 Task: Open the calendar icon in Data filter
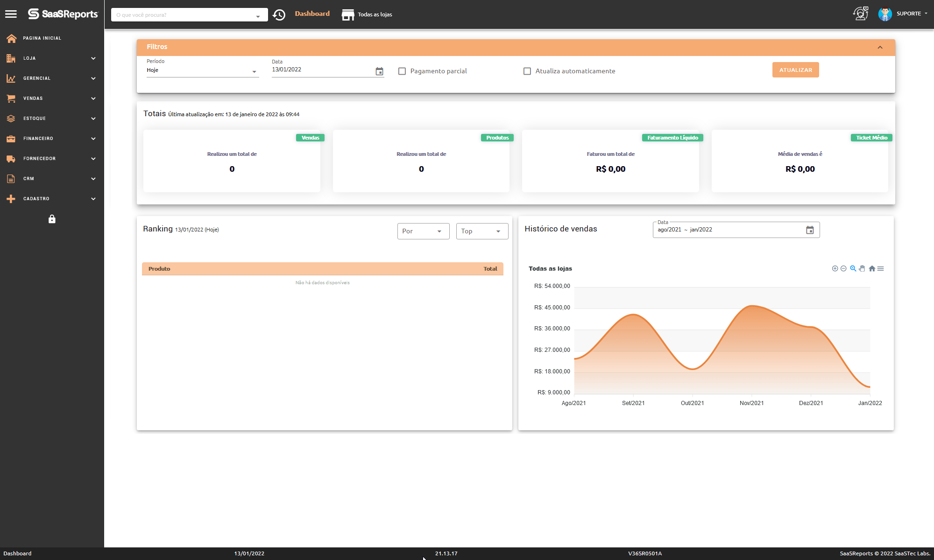click(x=379, y=71)
